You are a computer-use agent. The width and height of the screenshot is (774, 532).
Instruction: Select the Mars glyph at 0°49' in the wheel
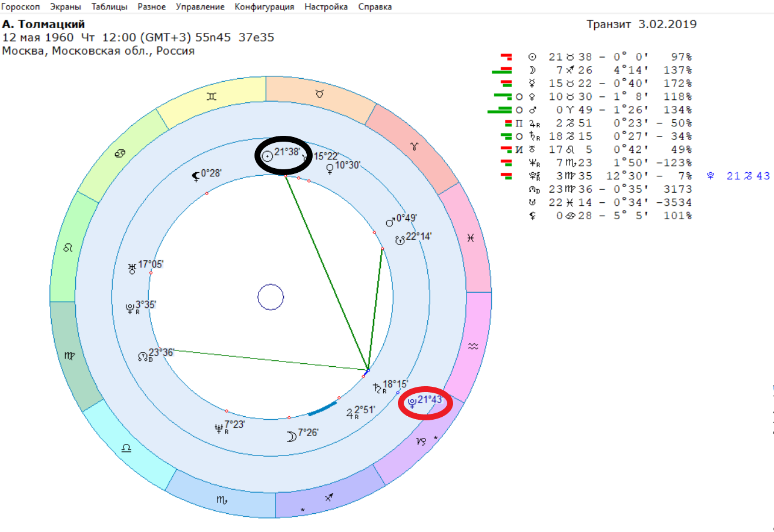tap(390, 222)
